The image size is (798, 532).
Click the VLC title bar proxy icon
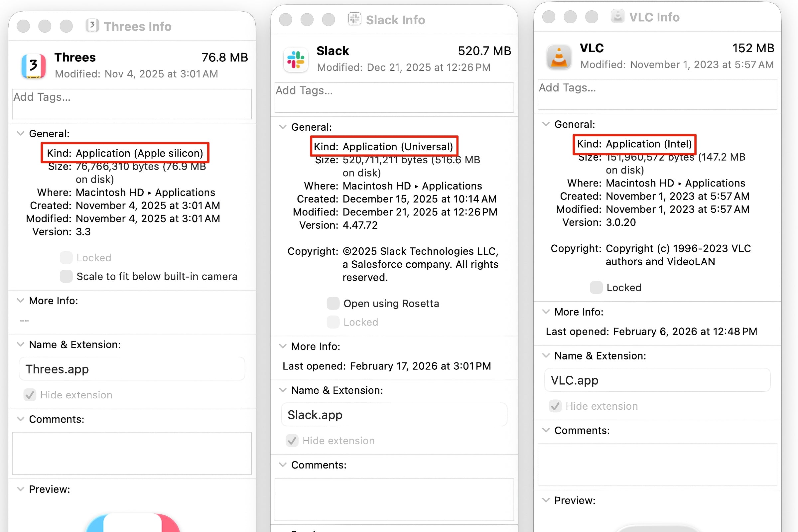pyautogui.click(x=617, y=16)
